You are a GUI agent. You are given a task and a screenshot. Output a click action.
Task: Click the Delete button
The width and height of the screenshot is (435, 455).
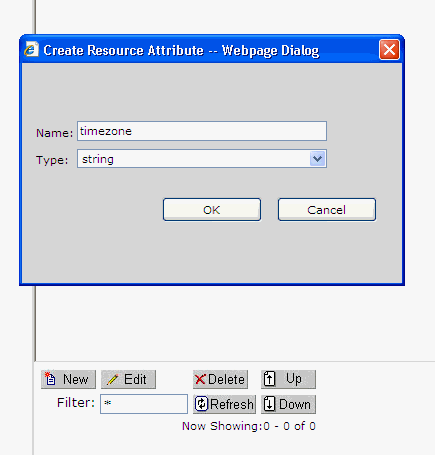(220, 379)
